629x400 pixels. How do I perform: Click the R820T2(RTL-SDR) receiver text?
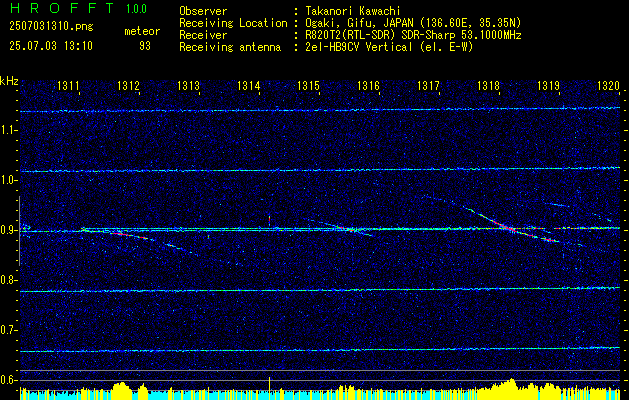pos(412,35)
